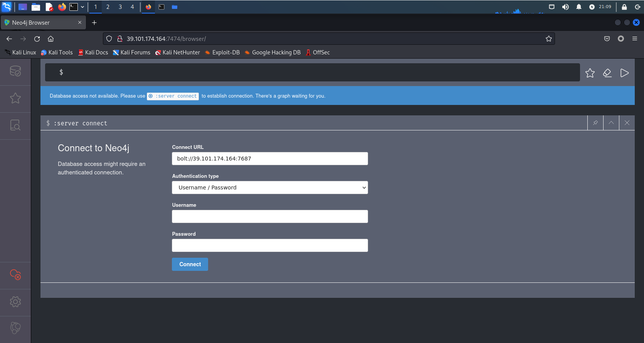This screenshot has width=644, height=343.
Task: Click the Firefox address bar
Action: pos(329,39)
